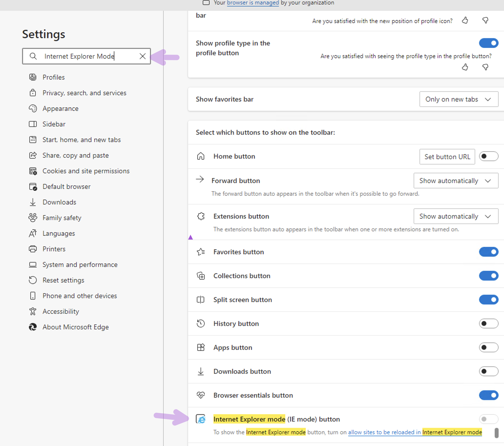
Task: Click the Cookies and site permissions icon
Action: (x=33, y=171)
